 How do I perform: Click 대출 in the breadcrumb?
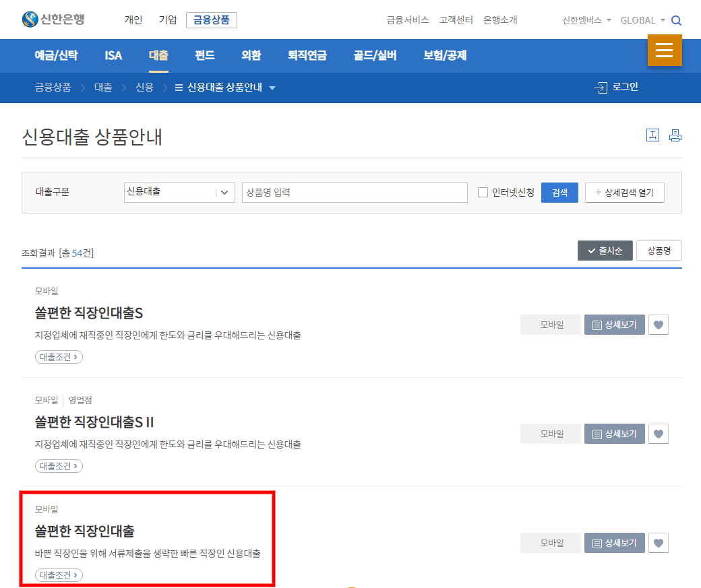pos(103,87)
